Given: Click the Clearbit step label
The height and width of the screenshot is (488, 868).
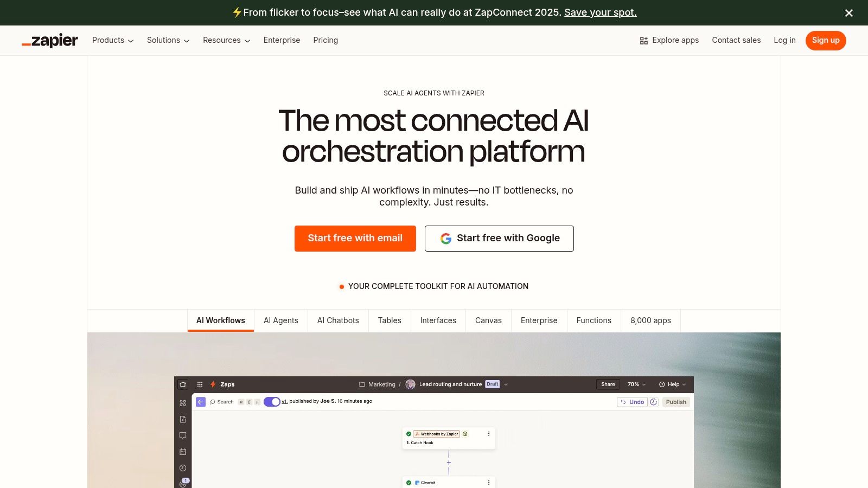Looking at the screenshot, I should [x=425, y=483].
